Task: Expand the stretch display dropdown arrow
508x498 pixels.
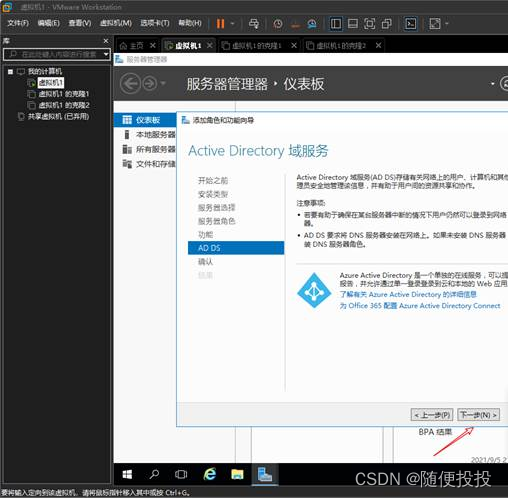Action: pos(447,24)
